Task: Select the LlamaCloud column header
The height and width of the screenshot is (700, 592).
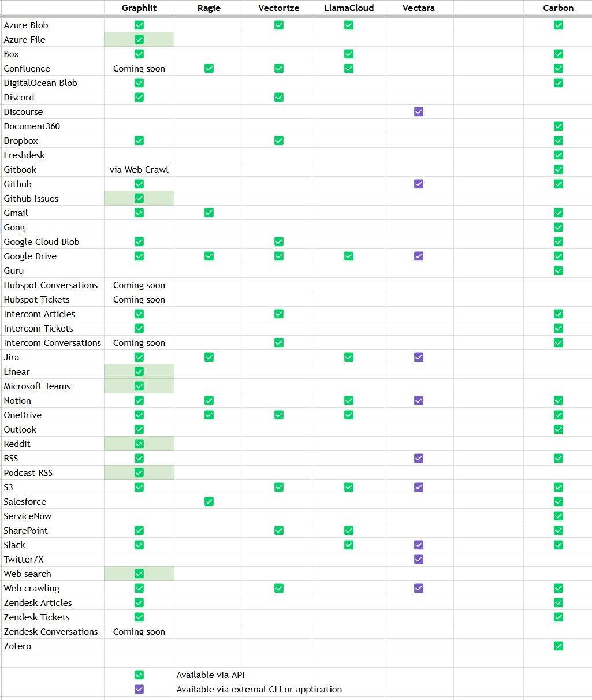Action: click(x=349, y=8)
